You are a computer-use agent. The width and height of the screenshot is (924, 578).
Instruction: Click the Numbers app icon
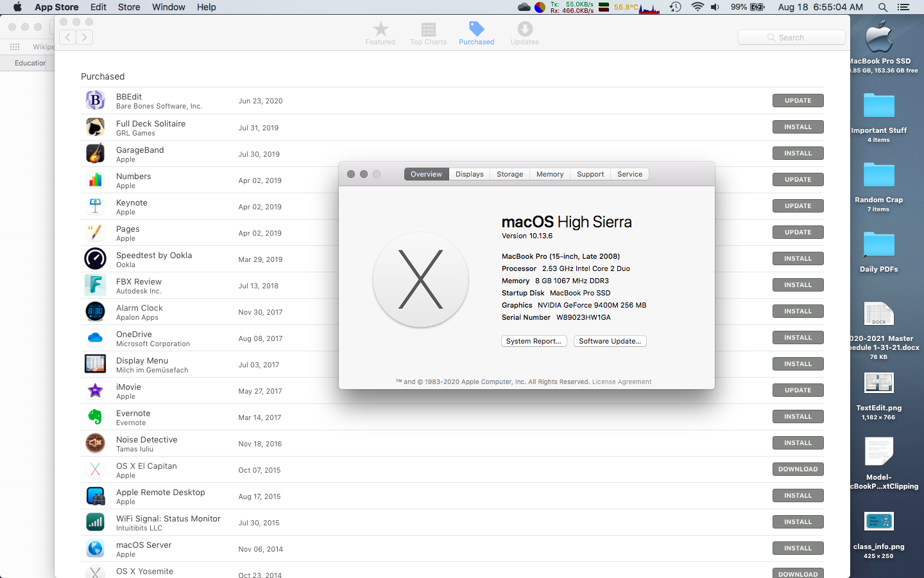(95, 180)
